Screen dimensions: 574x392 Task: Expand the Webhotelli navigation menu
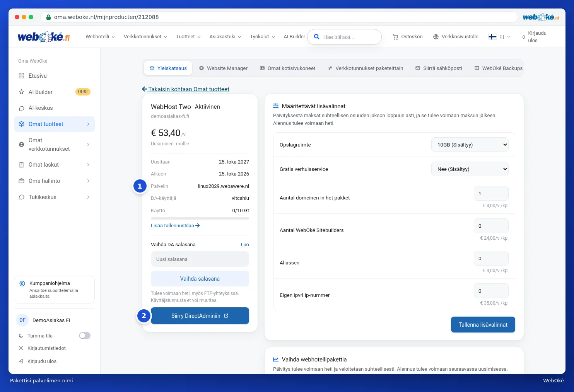pyautogui.click(x=100, y=37)
